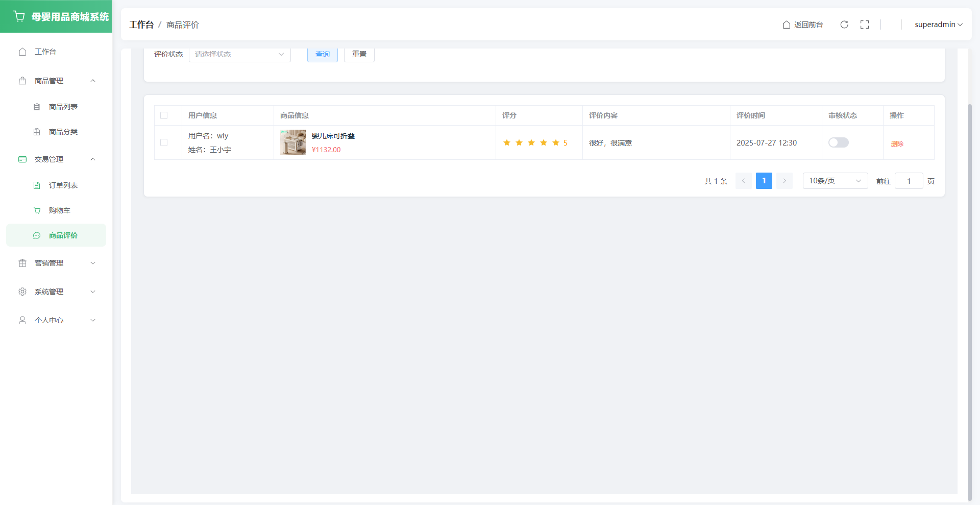This screenshot has width=980, height=505.
Task: Check the select-all checkbox in table header
Action: click(164, 115)
